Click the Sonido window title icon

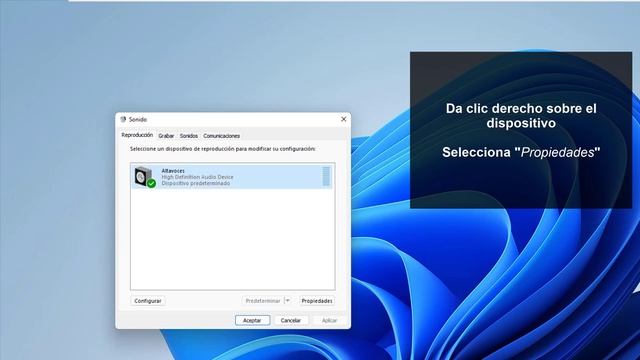(123, 119)
